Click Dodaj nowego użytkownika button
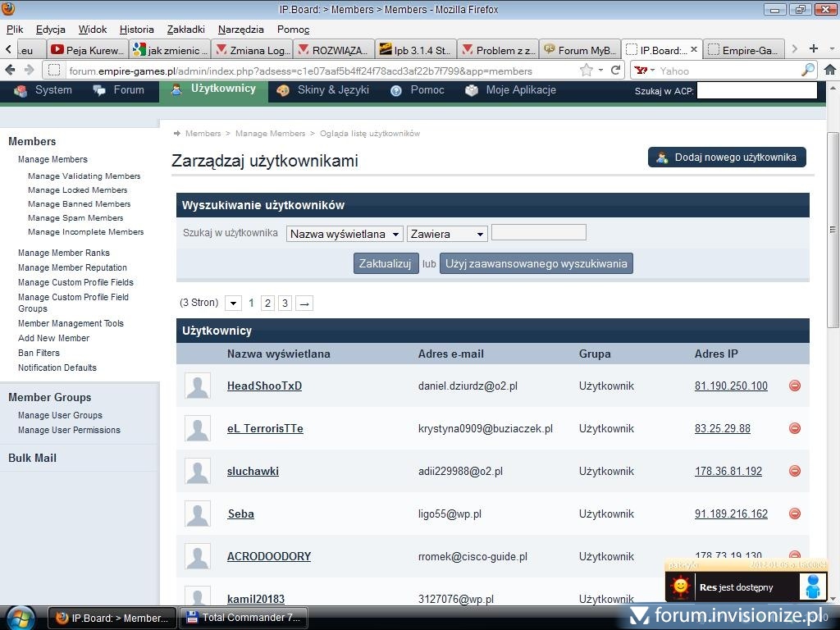This screenshot has width=840, height=630. point(727,157)
